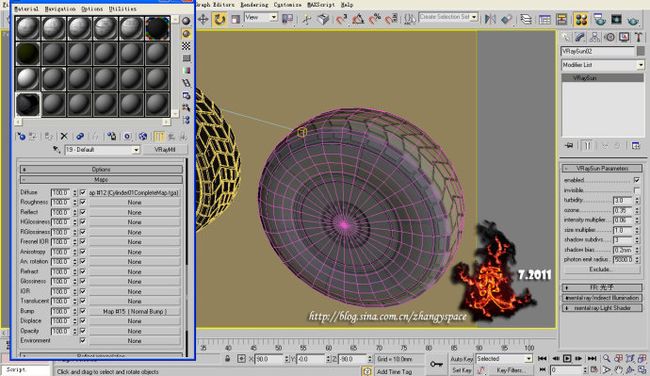Screen dimensions: 650x376
Task: Click Reset Map/Mtl X icon
Action: coord(64,136)
